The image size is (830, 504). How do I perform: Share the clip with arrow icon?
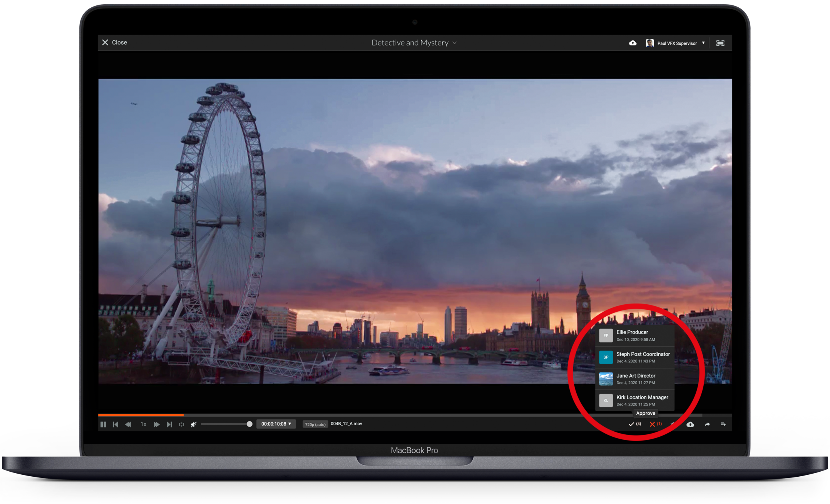(x=707, y=424)
